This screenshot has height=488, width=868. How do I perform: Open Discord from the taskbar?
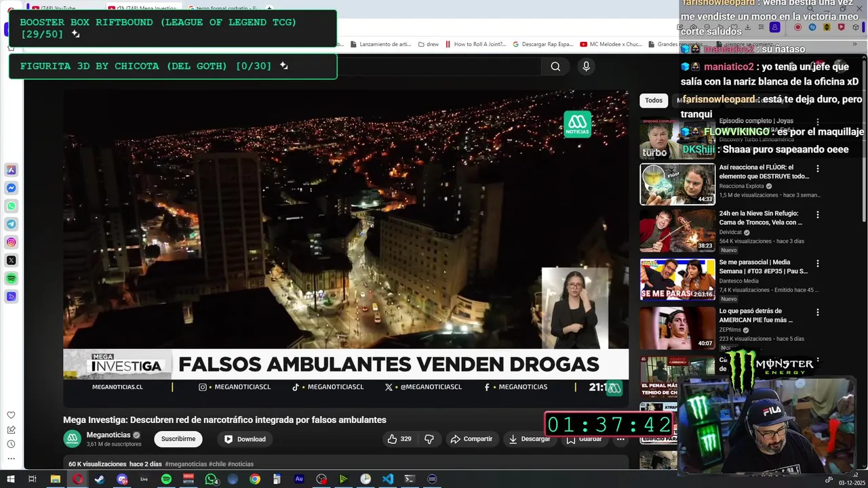[x=122, y=479]
